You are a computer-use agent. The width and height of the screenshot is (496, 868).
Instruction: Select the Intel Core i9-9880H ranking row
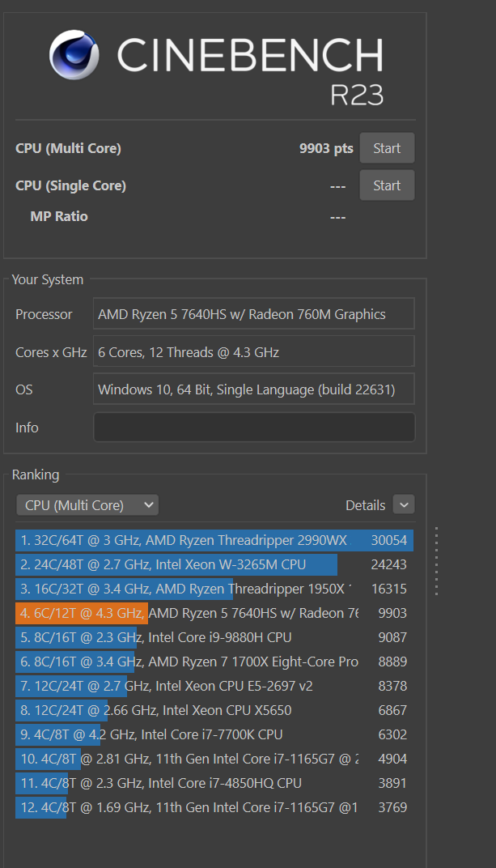[214, 638]
